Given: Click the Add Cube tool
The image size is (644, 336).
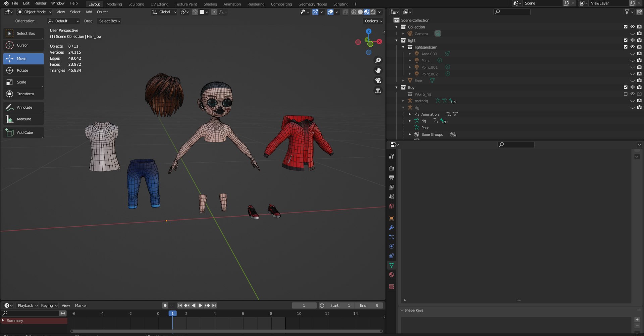Looking at the screenshot, I should pos(23,132).
